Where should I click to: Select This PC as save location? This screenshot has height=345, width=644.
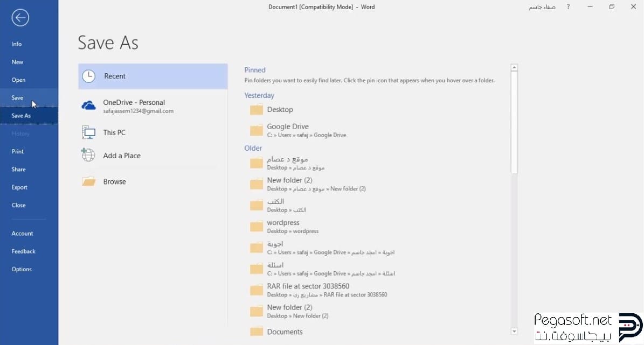(153, 132)
